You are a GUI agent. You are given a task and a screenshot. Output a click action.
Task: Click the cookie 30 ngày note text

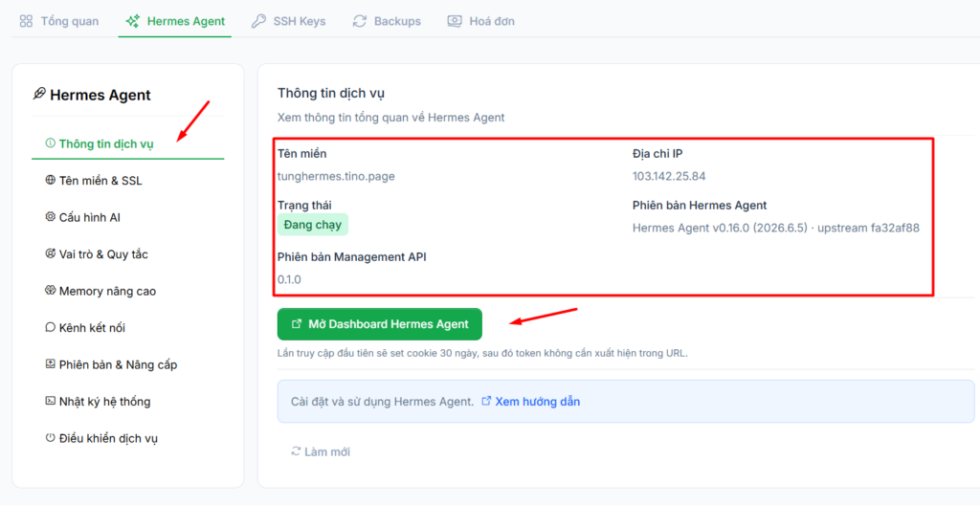482,353
